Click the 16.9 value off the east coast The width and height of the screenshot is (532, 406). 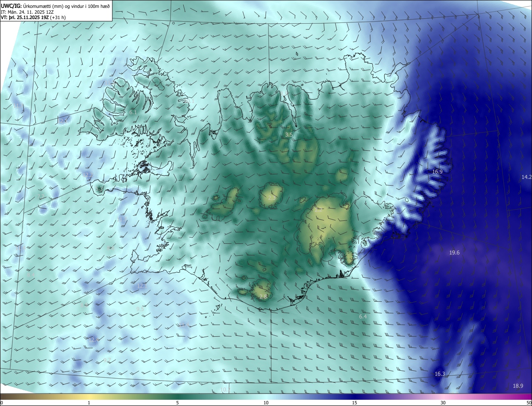437,171
